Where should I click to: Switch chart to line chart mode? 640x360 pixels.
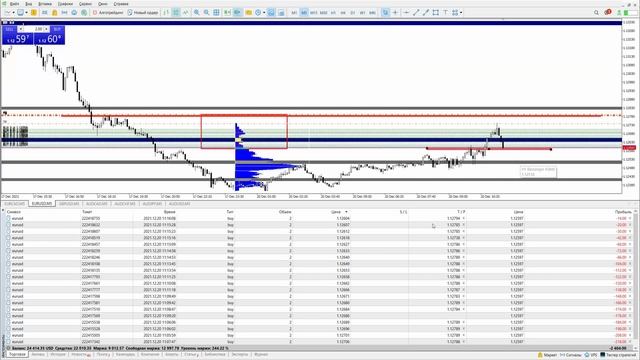[186, 13]
